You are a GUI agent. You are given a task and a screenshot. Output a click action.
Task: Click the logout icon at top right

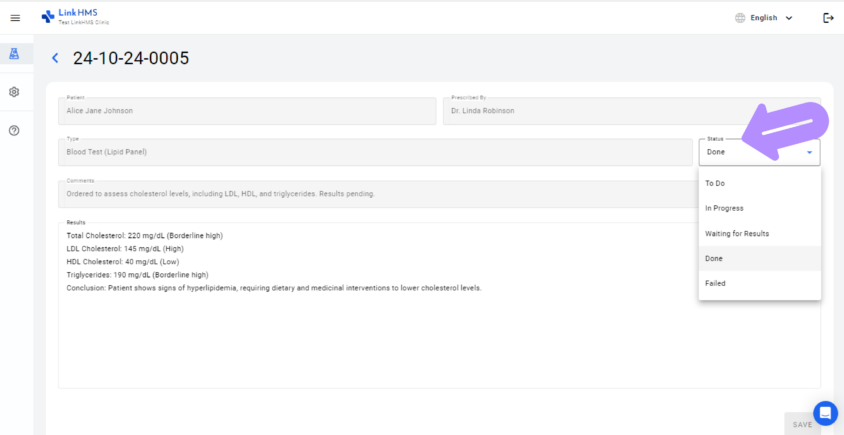click(x=827, y=18)
